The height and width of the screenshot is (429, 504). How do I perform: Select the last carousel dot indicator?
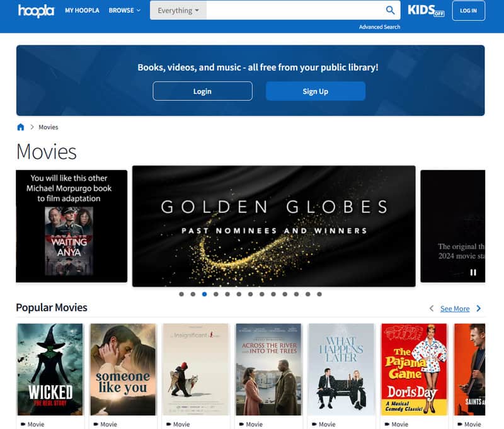[319, 294]
